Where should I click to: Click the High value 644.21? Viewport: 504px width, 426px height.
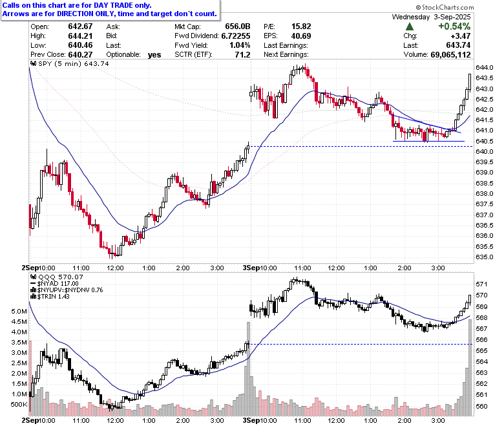tap(80, 36)
